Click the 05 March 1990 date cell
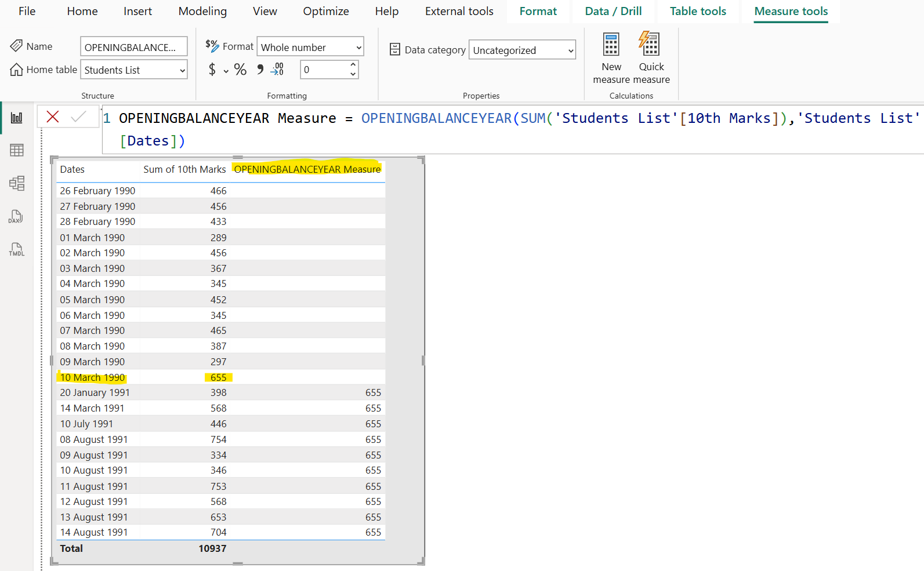 coord(92,300)
